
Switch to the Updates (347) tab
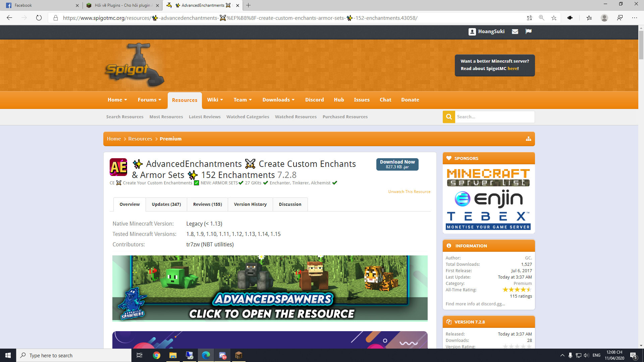(x=166, y=204)
